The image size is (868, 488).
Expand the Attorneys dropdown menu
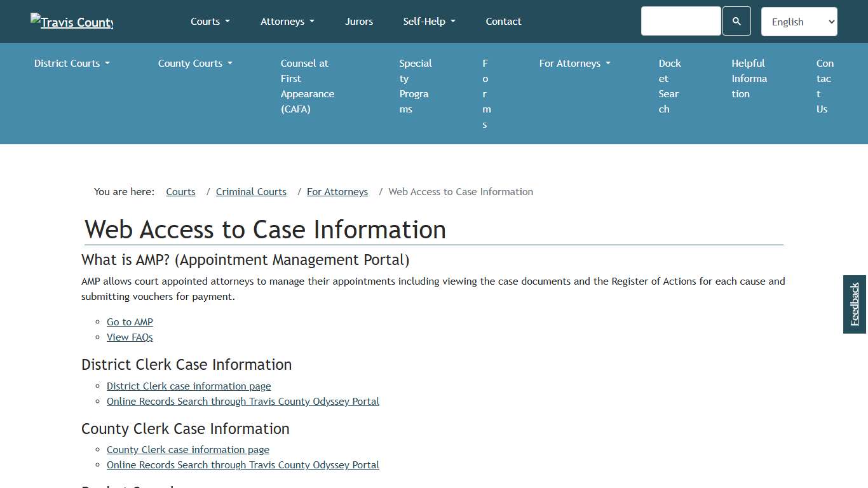[287, 21]
